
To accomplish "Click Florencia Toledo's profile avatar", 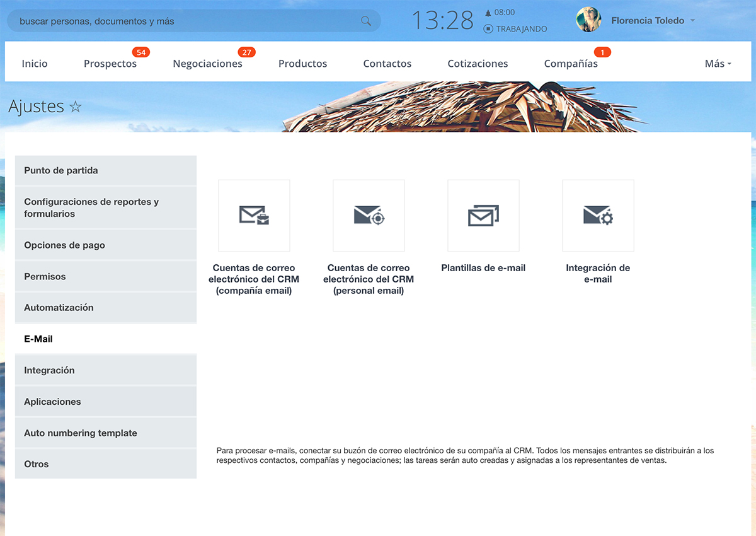I will (588, 20).
